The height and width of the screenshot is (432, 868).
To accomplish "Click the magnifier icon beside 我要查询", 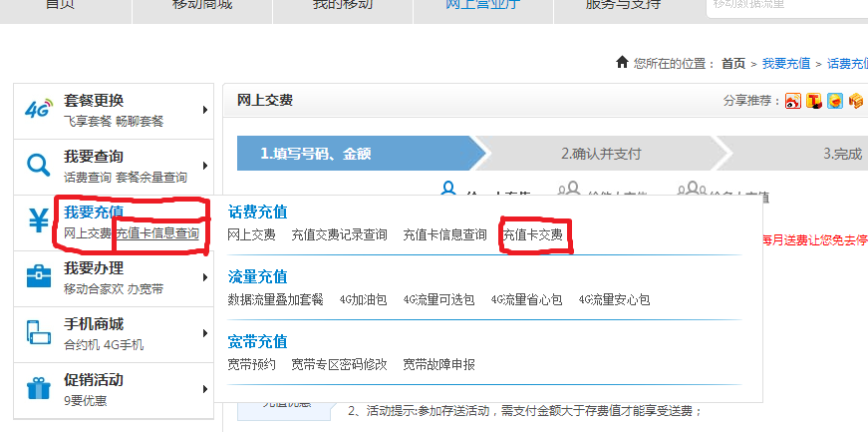I will (38, 165).
